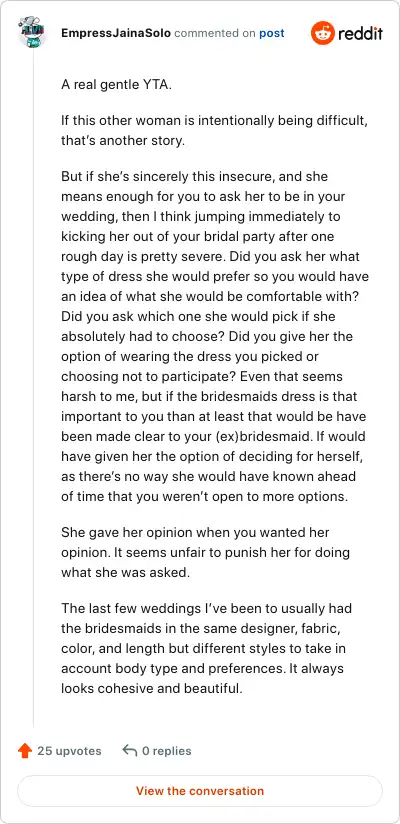Click the 'reddit' wordmark text
This screenshot has height=824, width=400.
(x=361, y=34)
